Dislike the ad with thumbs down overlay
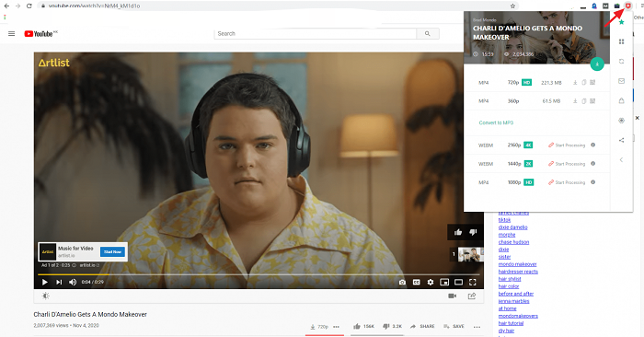This screenshot has width=644, height=337. pos(473,232)
